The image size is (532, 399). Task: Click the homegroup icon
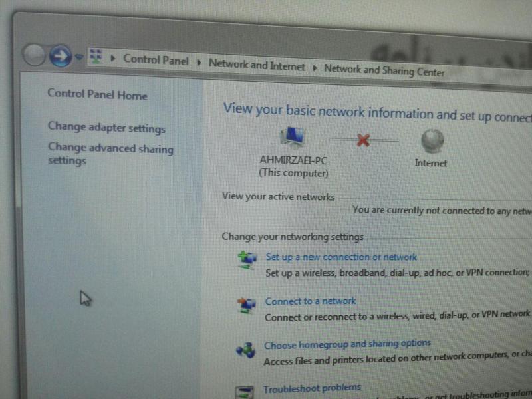[x=245, y=350]
